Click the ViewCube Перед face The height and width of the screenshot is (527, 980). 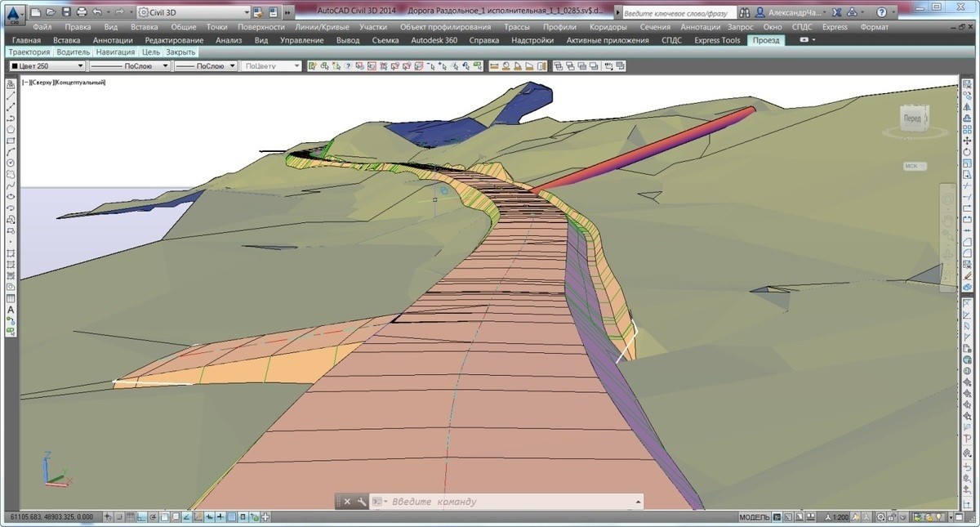pos(912,118)
